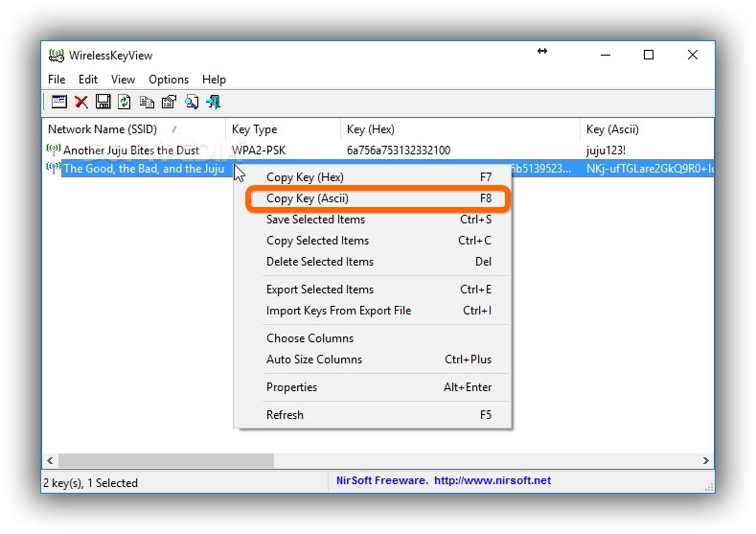The width and height of the screenshot is (756, 534).
Task: Open the Edit menu
Action: 88,80
